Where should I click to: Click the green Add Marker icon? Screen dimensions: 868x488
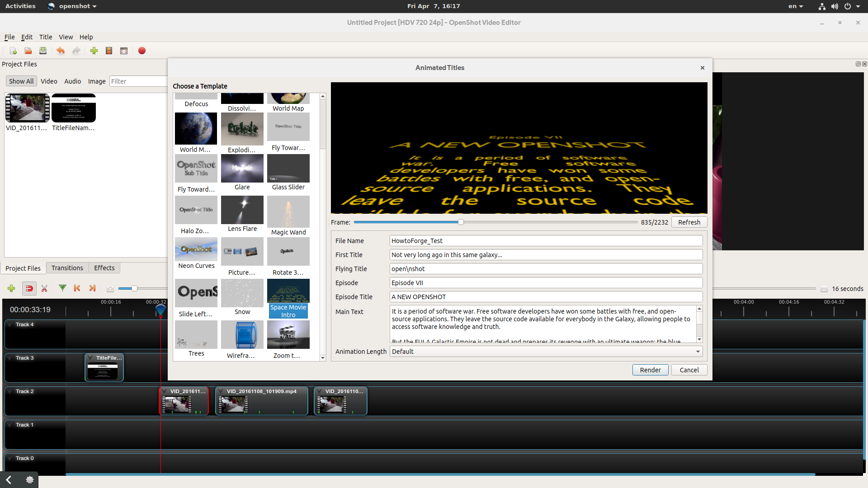click(x=63, y=288)
